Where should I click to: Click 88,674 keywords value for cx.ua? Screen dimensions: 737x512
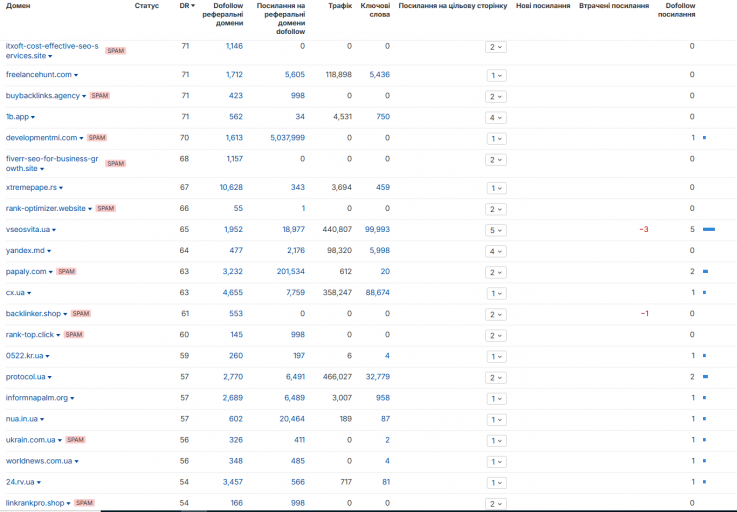pos(377,292)
